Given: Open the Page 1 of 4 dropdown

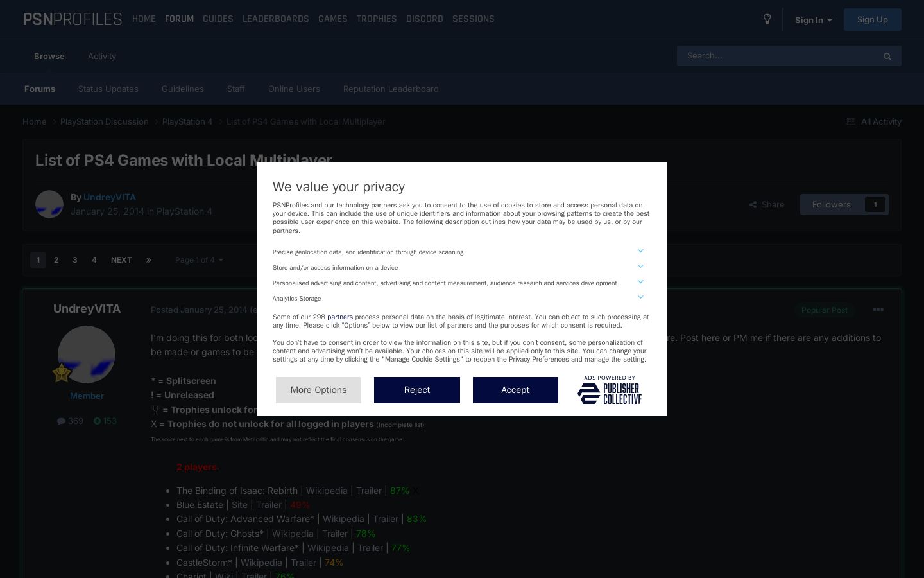Looking at the screenshot, I should coord(199,260).
